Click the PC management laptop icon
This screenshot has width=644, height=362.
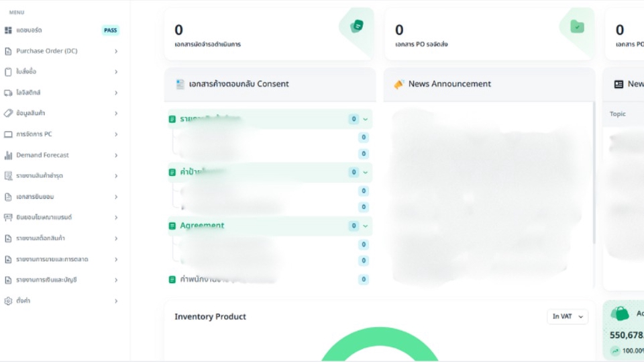coord(8,134)
